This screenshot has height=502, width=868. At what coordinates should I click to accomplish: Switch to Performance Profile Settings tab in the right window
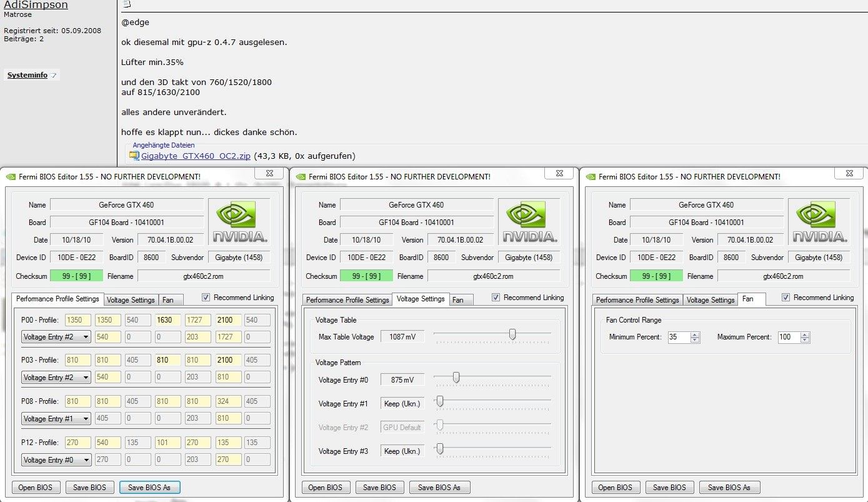coord(637,300)
